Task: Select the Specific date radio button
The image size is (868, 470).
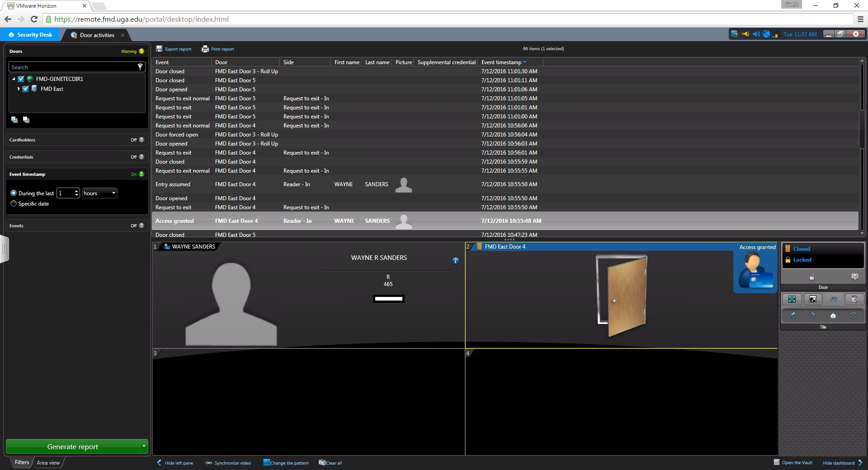Action: (14, 204)
